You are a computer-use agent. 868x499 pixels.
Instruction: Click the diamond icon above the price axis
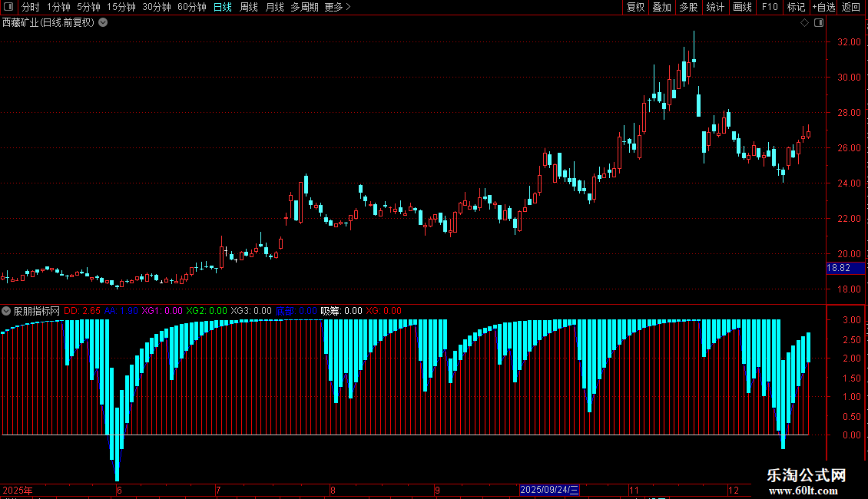[805, 23]
